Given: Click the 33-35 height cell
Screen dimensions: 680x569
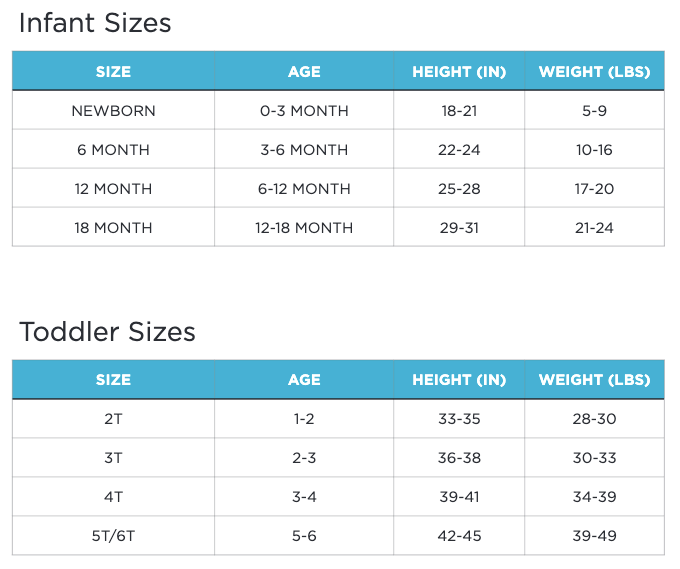Looking at the screenshot, I should [459, 419].
